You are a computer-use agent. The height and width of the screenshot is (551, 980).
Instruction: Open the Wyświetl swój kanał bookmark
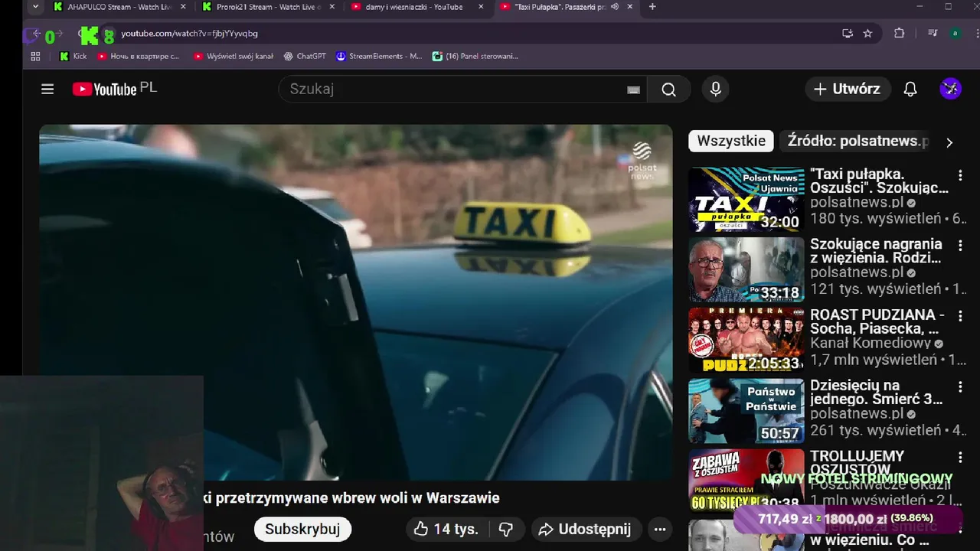tap(234, 56)
